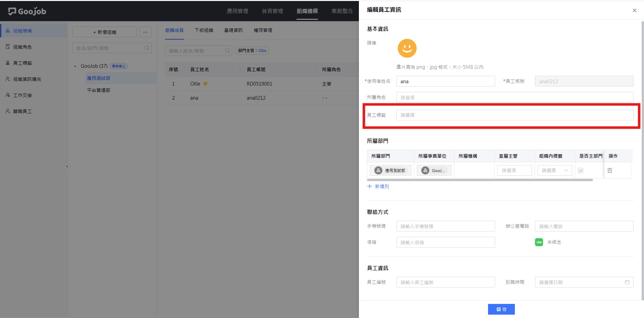Click the 事業單位 badge next to GooJob

click(x=119, y=66)
